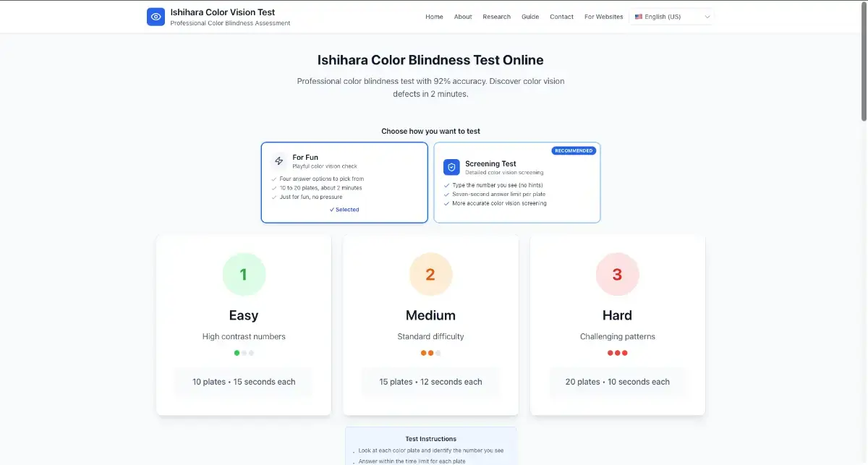Click the green number 1 circle
The height and width of the screenshot is (465, 868).
[244, 275]
